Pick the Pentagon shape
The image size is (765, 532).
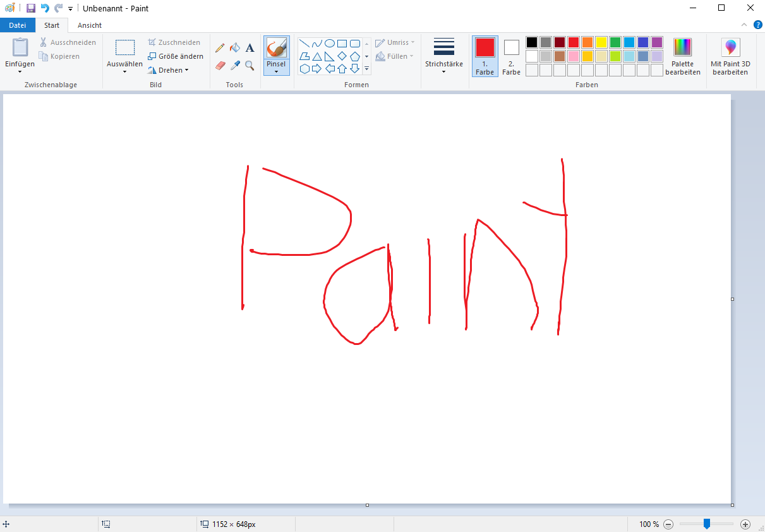coord(355,56)
